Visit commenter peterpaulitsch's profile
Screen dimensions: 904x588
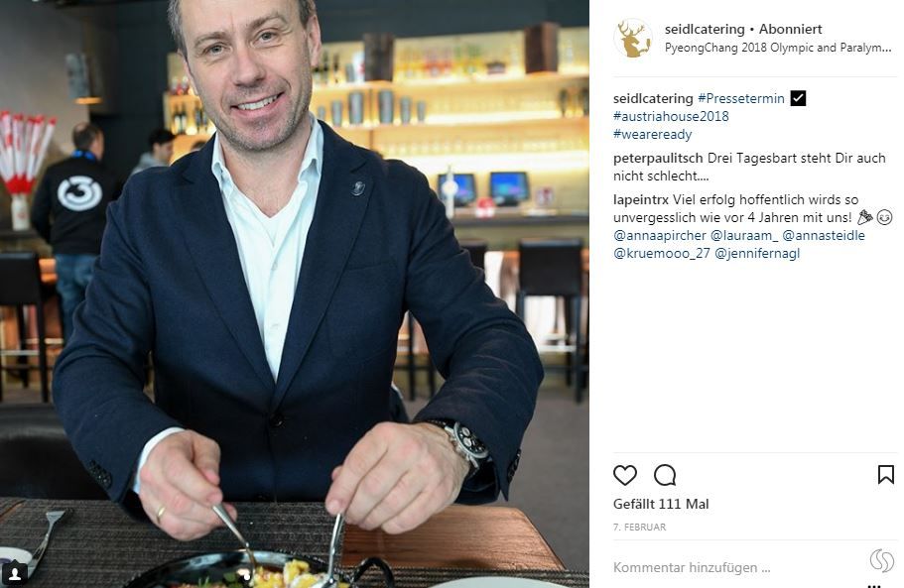(658, 158)
